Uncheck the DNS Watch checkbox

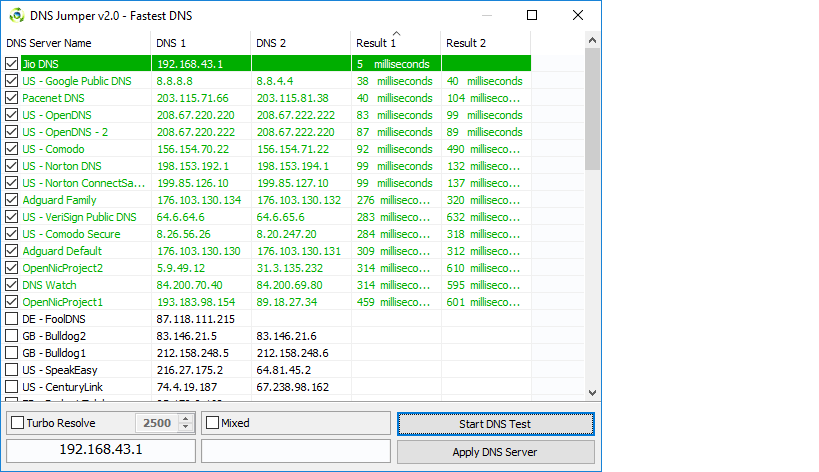(x=11, y=285)
